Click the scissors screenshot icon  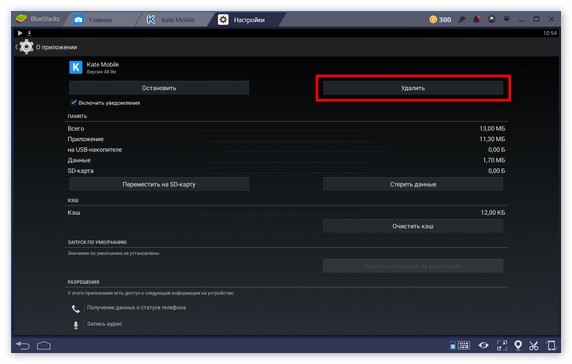tap(534, 345)
